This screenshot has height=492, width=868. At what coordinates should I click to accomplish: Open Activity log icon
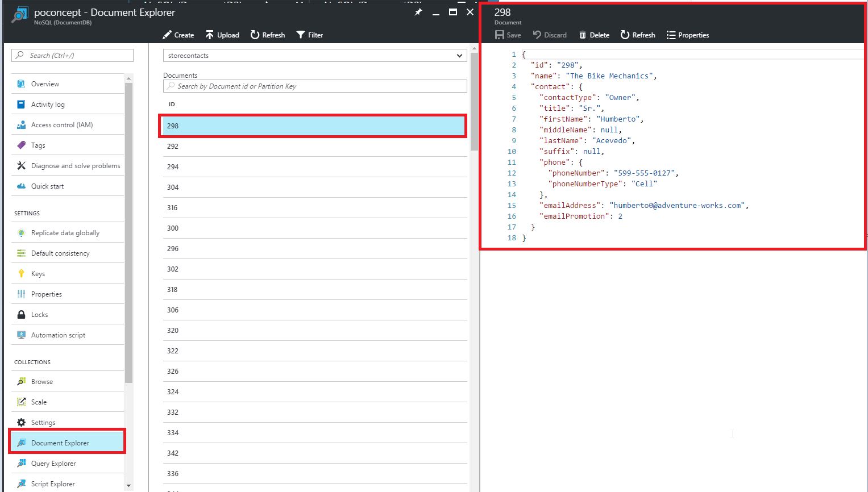click(x=21, y=105)
